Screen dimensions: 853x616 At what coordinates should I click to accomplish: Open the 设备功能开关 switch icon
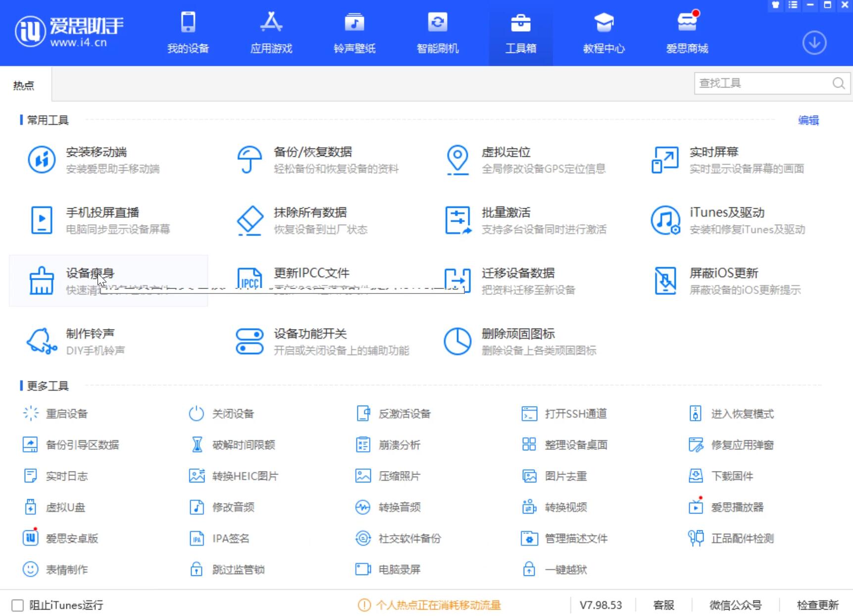coord(250,341)
